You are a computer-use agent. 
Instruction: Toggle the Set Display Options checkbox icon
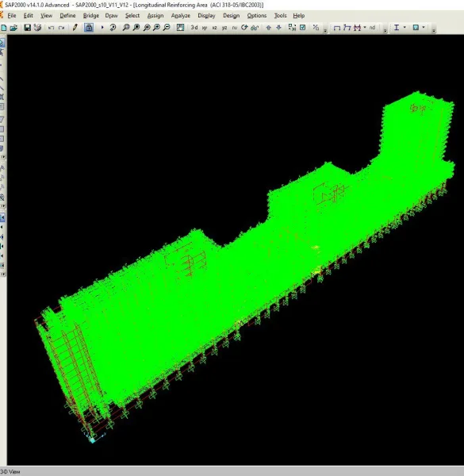(x=302, y=28)
